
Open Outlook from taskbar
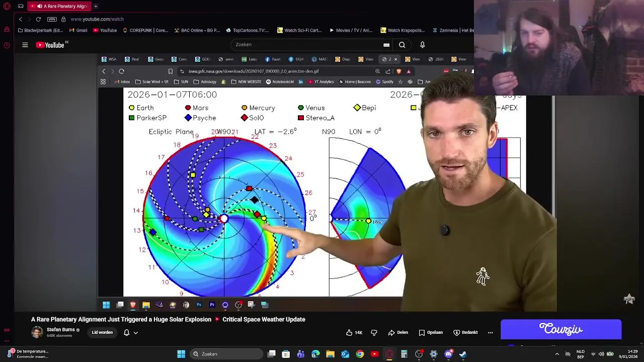[x=345, y=354]
